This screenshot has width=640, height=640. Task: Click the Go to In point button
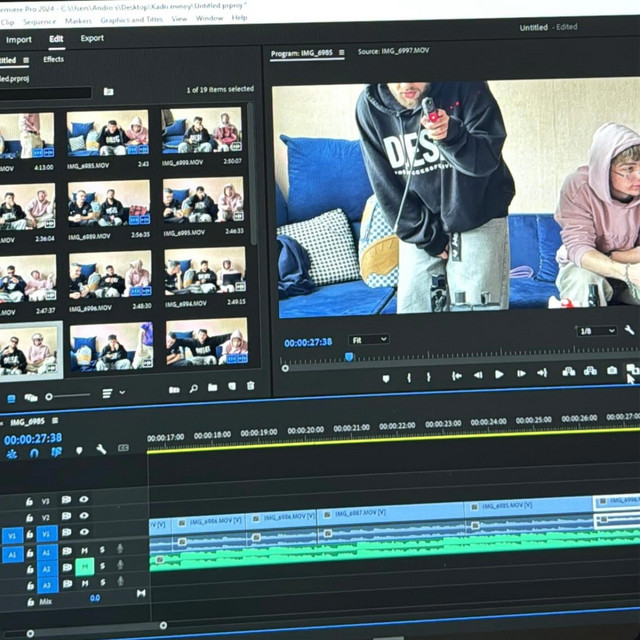pyautogui.click(x=457, y=376)
